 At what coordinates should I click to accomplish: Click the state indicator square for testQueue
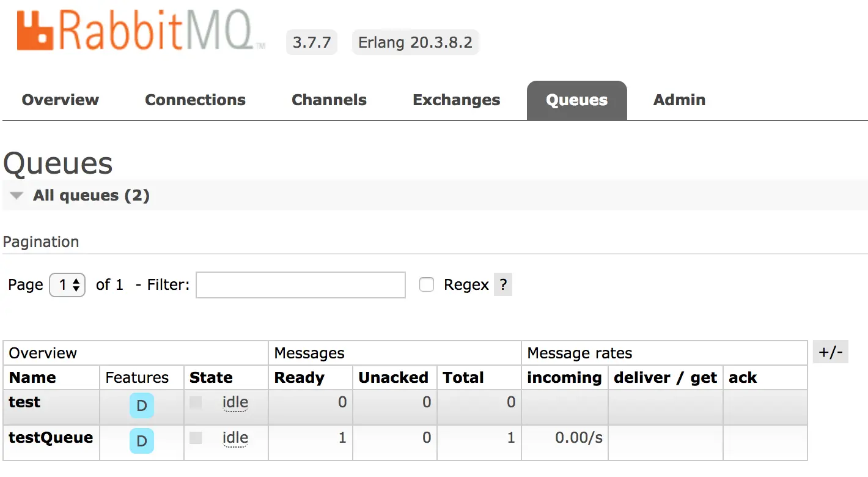click(x=196, y=438)
